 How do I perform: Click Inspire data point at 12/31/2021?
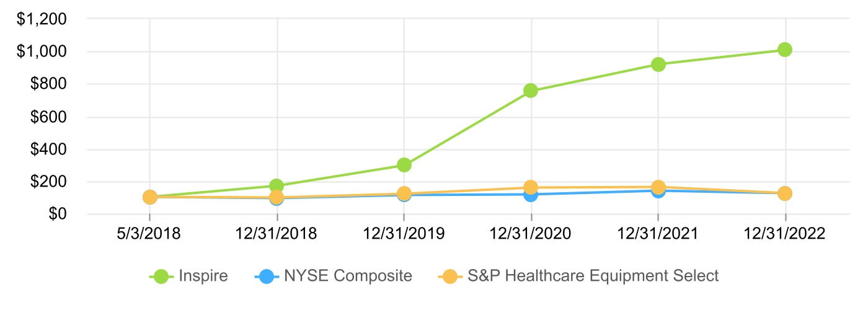(658, 64)
